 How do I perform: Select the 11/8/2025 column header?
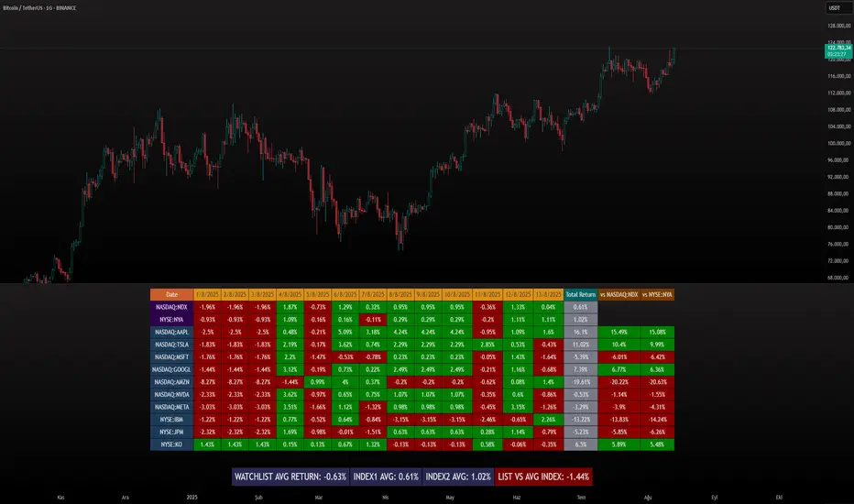(x=487, y=295)
